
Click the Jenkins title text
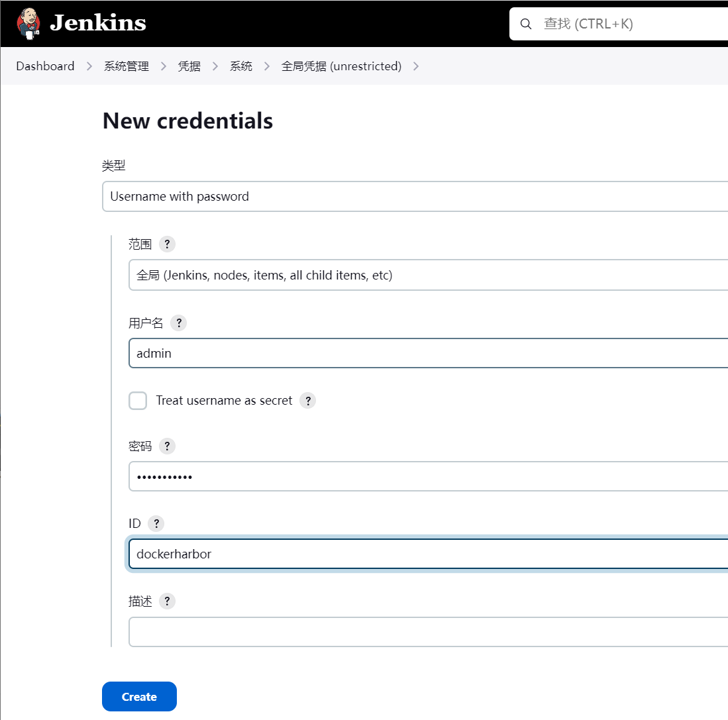[97, 23]
